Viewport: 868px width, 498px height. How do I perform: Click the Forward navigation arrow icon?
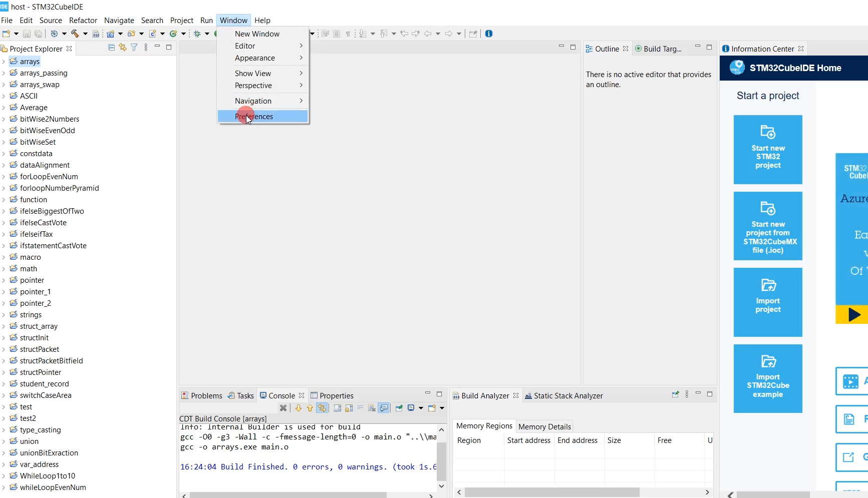tap(449, 34)
